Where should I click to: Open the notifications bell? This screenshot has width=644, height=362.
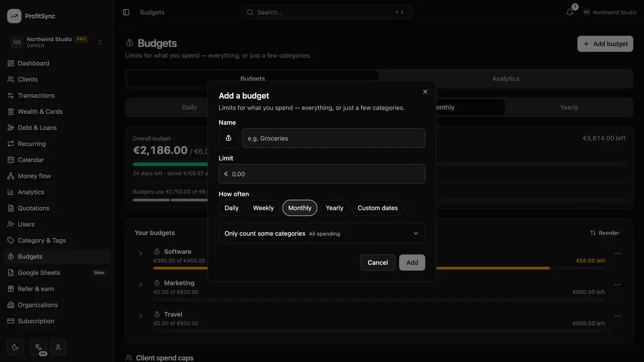[570, 12]
